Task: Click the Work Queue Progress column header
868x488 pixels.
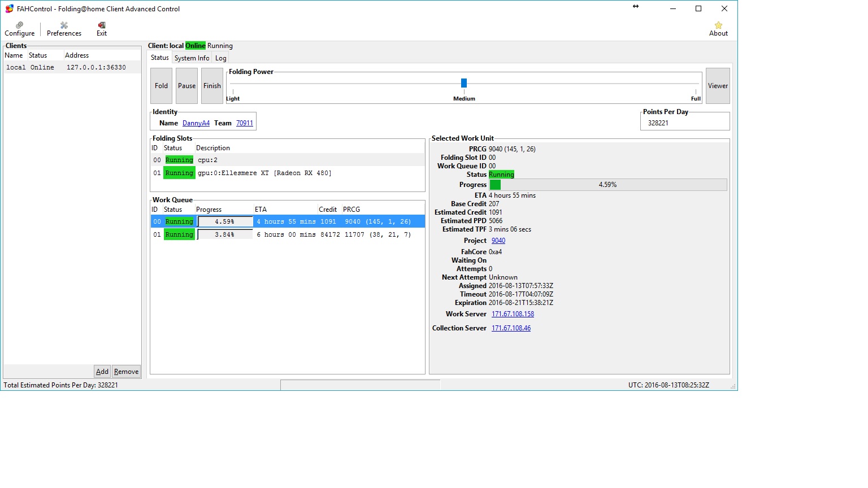Action: tap(209, 210)
